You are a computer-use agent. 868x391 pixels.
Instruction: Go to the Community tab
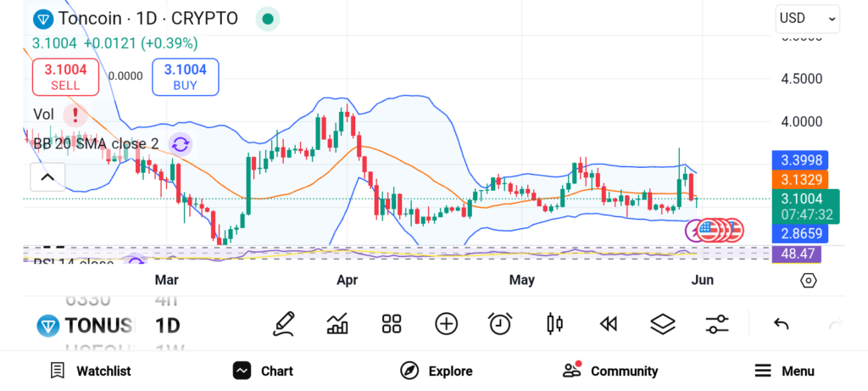pyautogui.click(x=610, y=371)
